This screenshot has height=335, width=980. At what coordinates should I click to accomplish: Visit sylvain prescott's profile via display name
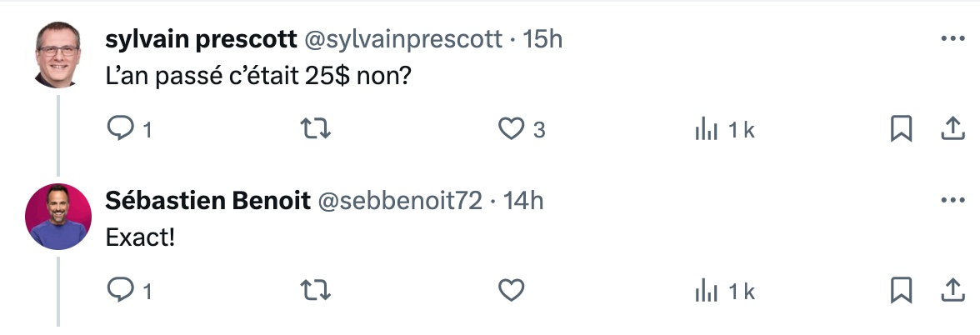201,39
